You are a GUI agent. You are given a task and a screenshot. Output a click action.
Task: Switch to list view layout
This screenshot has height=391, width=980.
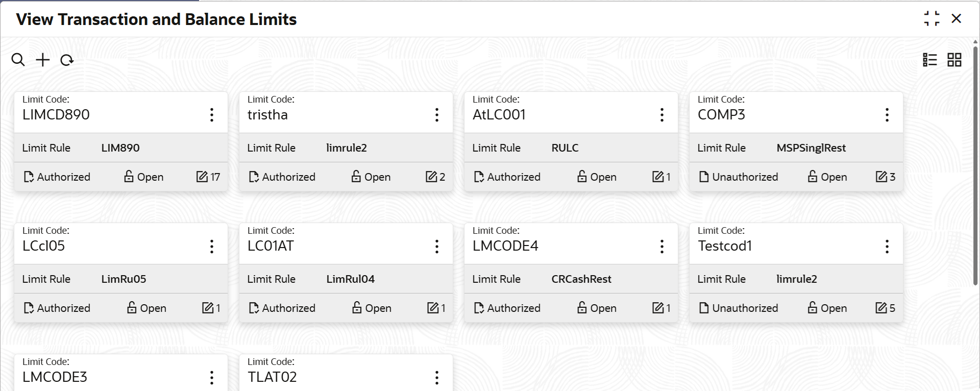click(930, 60)
